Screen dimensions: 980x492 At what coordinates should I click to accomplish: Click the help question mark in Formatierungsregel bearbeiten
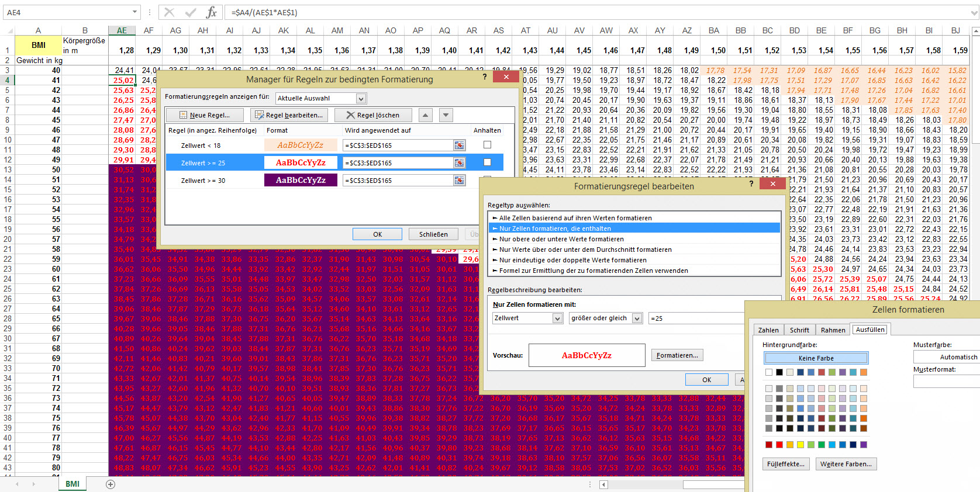tap(751, 184)
